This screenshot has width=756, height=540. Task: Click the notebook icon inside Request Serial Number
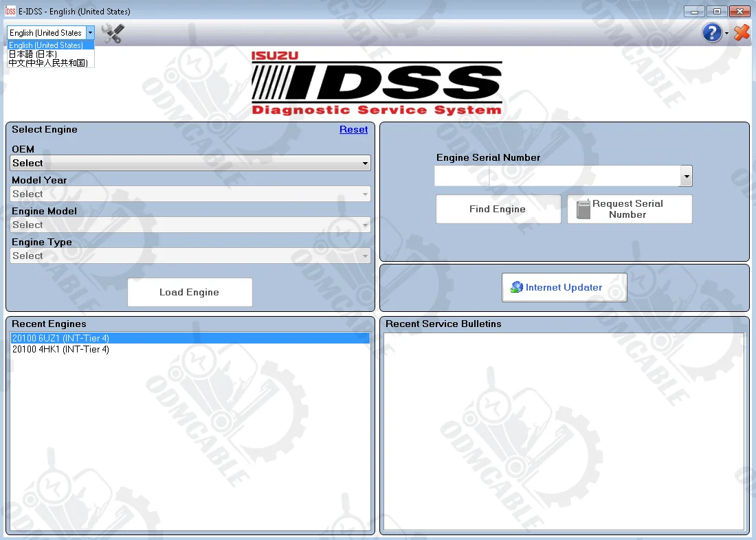click(x=583, y=208)
